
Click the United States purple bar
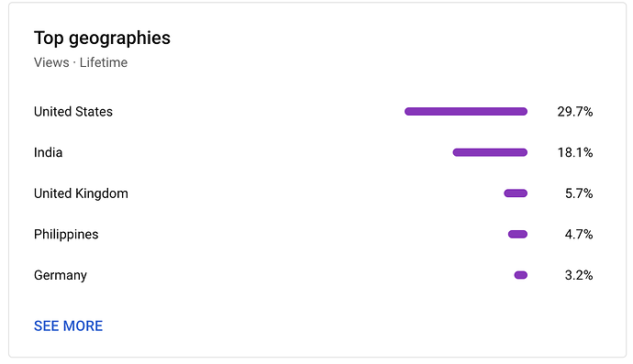466,112
